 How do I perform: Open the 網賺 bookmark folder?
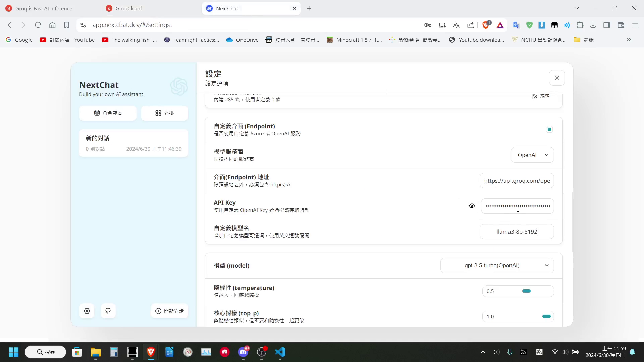pyautogui.click(x=584, y=40)
